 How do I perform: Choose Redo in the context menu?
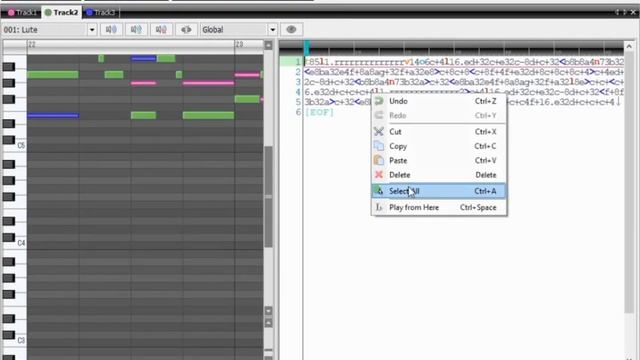(x=439, y=116)
